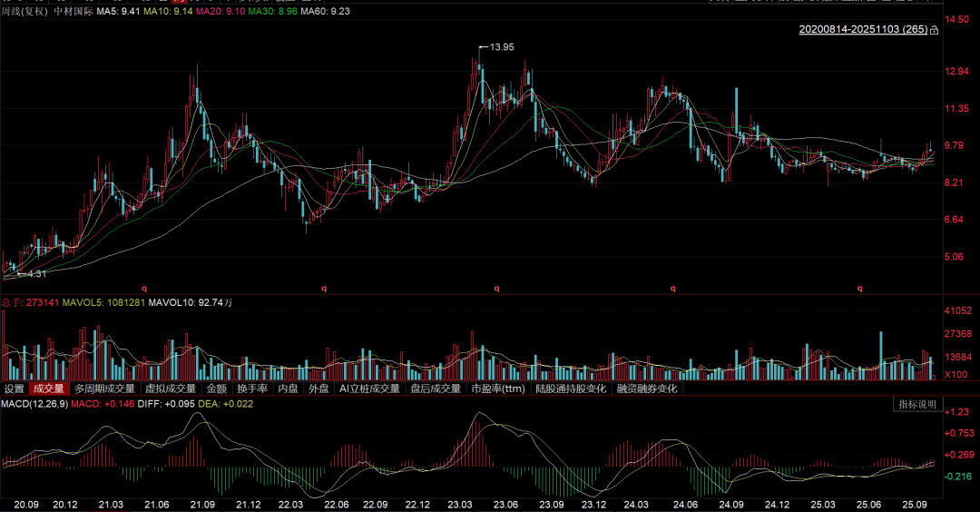This screenshot has width=980, height=512.
Task: Select the MA20: 9.10 indicator label
Action: (x=220, y=11)
